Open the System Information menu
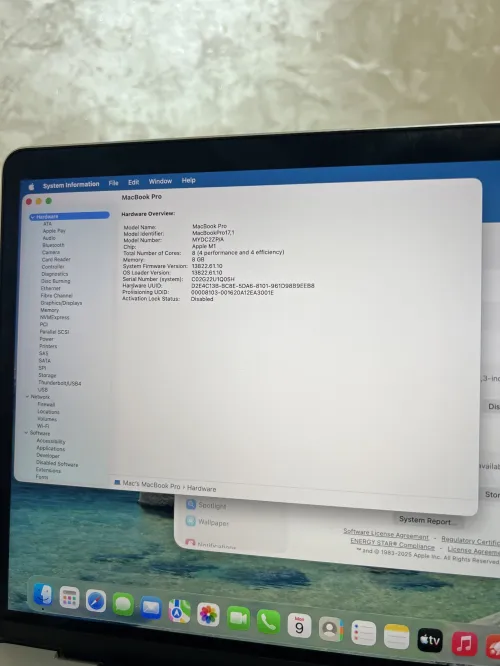500x666 pixels. pos(71,185)
